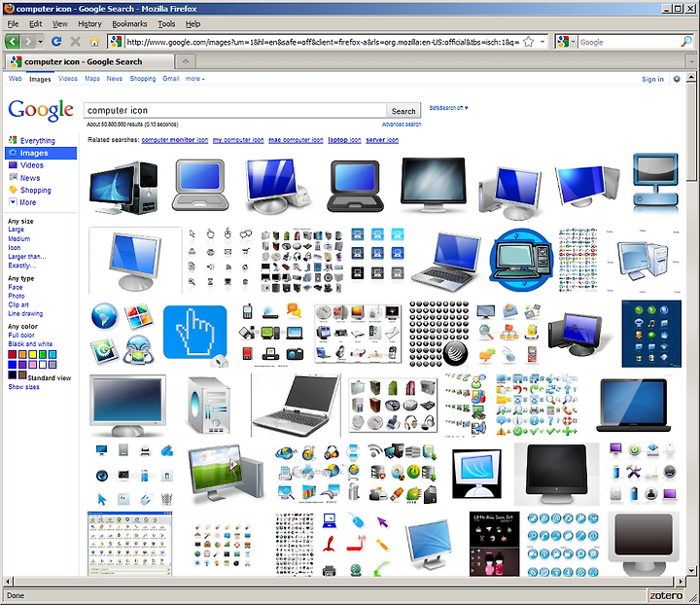Screen dimensions: 700x605
Task: Select the 'computer icon - Google Search' tab
Action: pos(89,61)
